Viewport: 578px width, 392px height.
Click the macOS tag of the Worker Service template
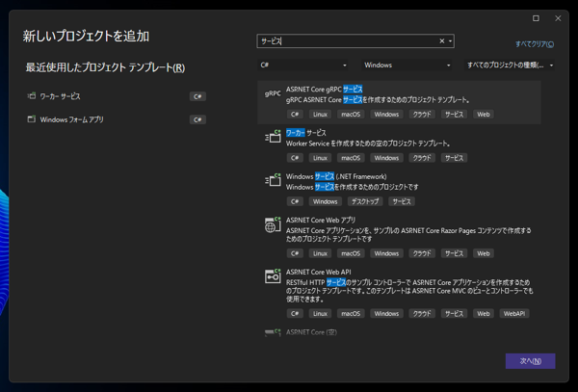pyautogui.click(x=351, y=158)
